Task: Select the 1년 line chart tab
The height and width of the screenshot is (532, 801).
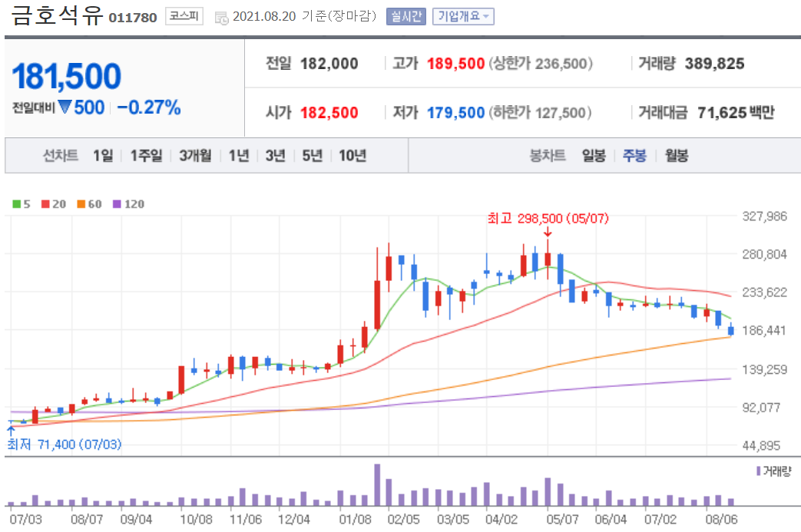Action: coord(239,155)
